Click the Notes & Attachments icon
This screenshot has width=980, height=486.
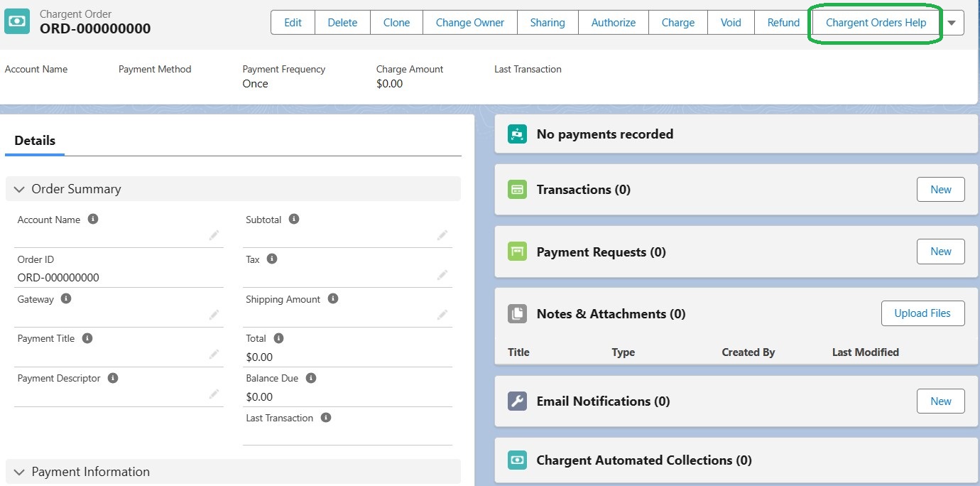coord(516,313)
